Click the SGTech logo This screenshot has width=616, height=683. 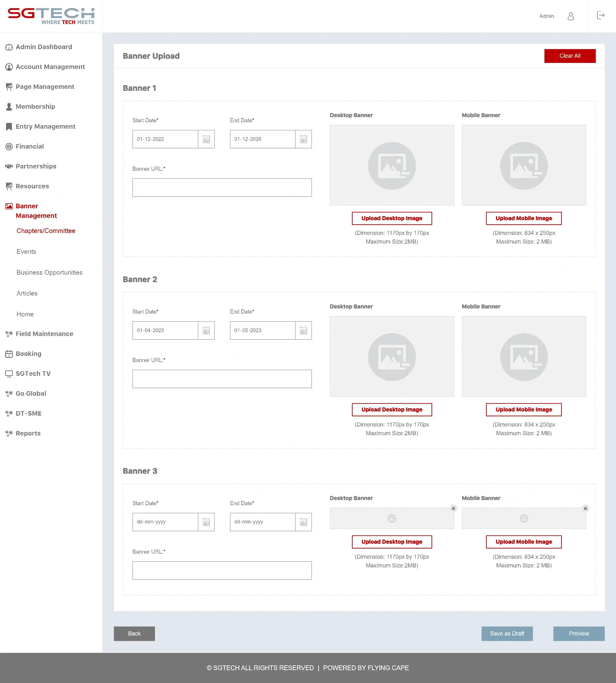tap(51, 16)
